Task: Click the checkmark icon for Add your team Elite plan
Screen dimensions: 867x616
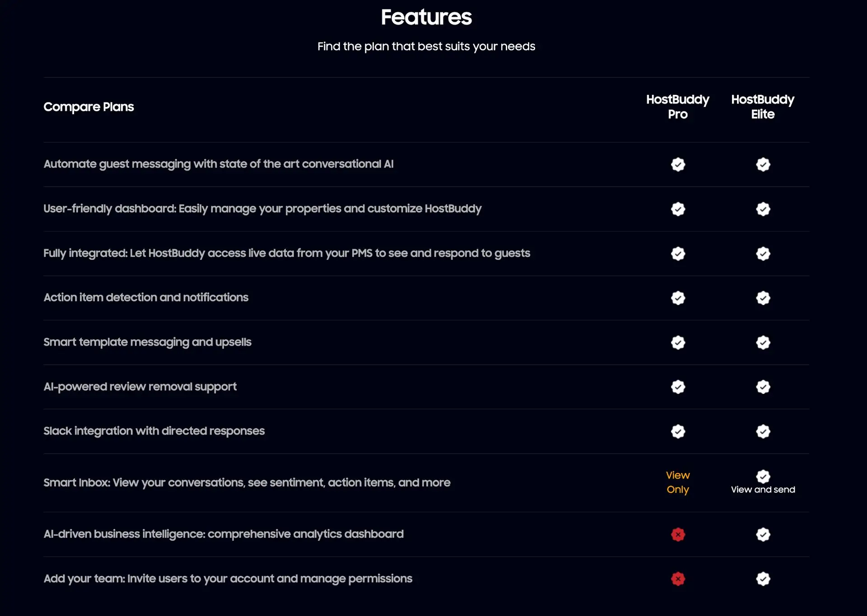Action: [762, 579]
